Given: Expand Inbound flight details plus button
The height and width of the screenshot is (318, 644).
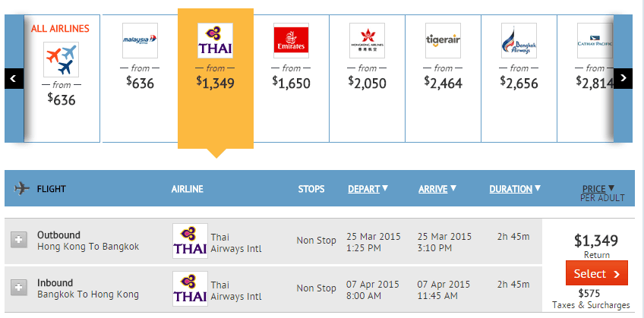Looking at the screenshot, I should coord(18,288).
